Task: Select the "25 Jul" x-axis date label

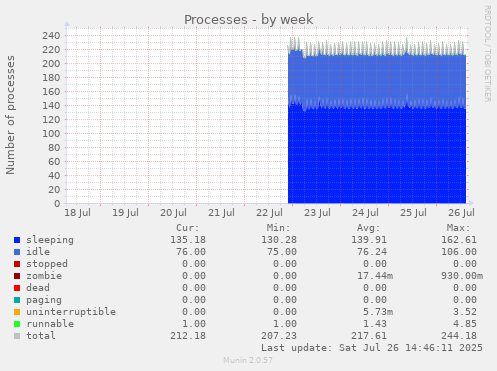Action: (413, 213)
